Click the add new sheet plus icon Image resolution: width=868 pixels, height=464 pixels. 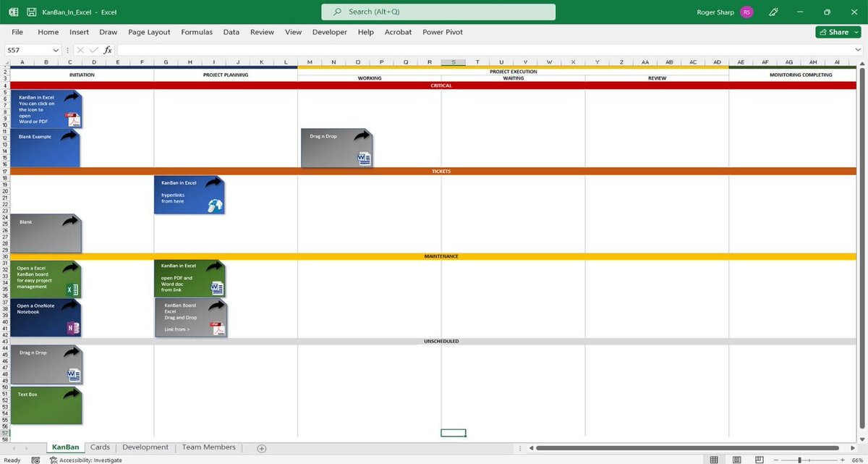pos(262,448)
